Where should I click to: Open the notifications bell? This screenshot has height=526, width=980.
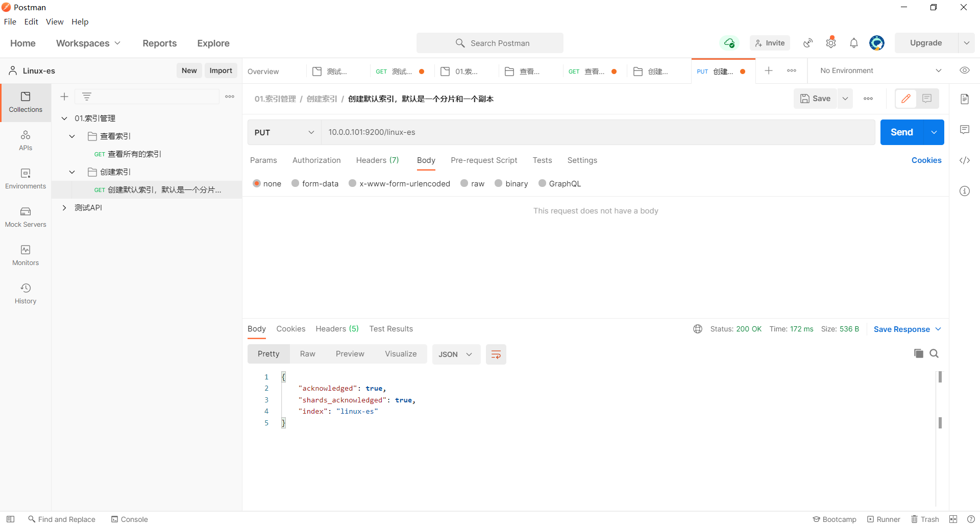click(854, 43)
